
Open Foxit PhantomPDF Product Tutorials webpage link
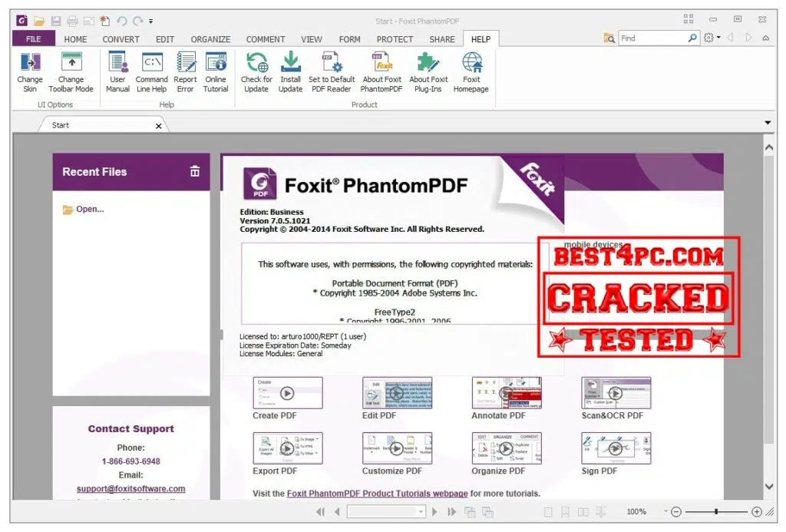click(x=377, y=494)
